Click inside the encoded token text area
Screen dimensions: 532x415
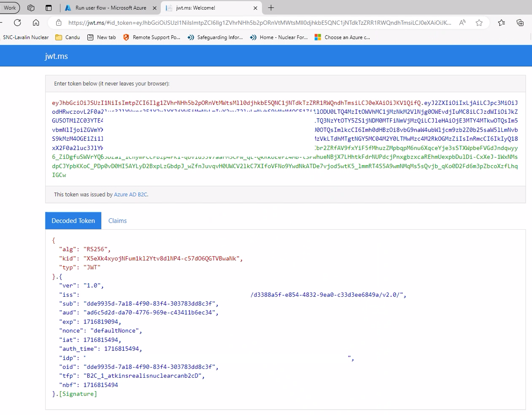click(x=285, y=139)
